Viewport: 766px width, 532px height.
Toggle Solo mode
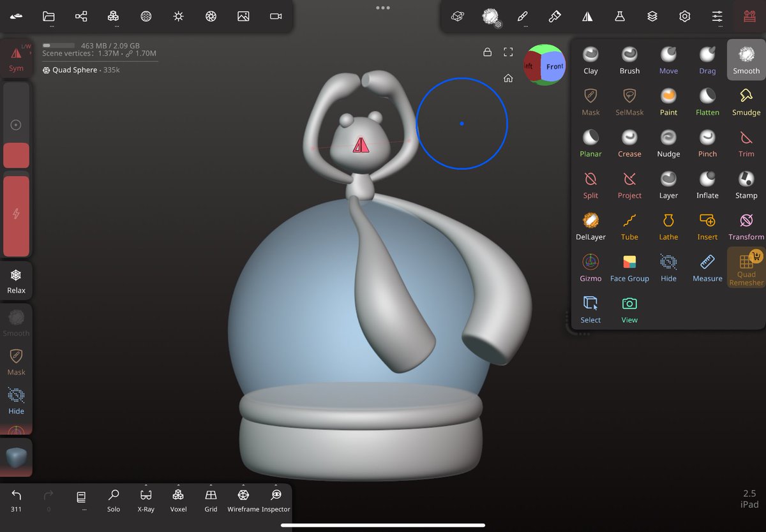(x=114, y=501)
